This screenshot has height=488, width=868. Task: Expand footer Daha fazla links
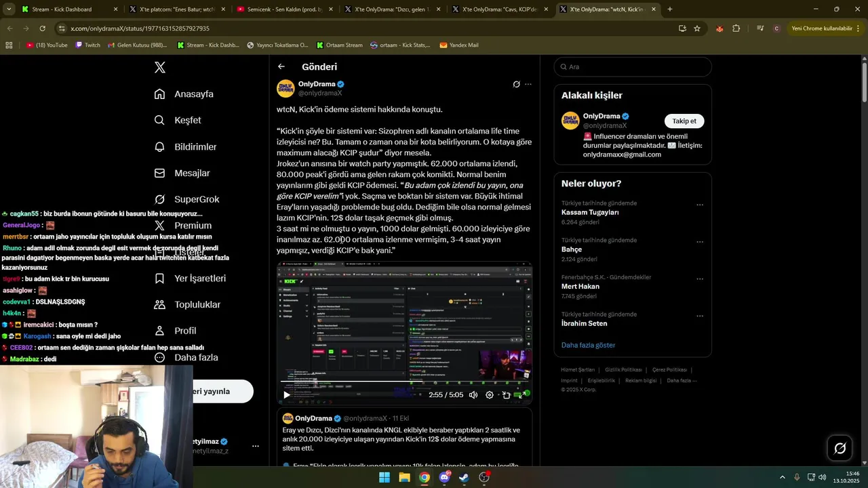[x=681, y=380]
